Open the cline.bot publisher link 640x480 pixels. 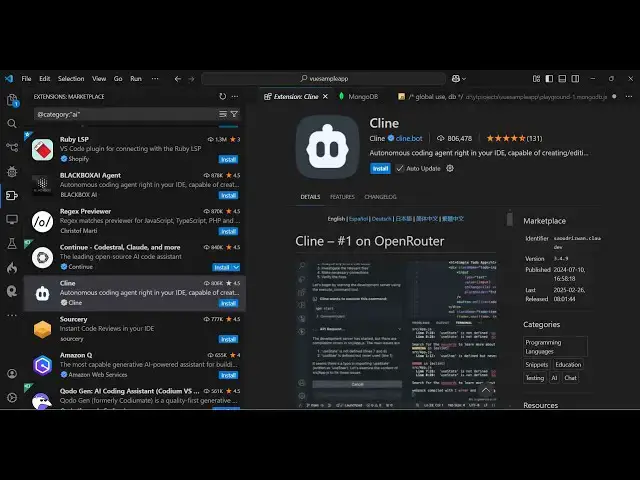[x=409, y=138]
